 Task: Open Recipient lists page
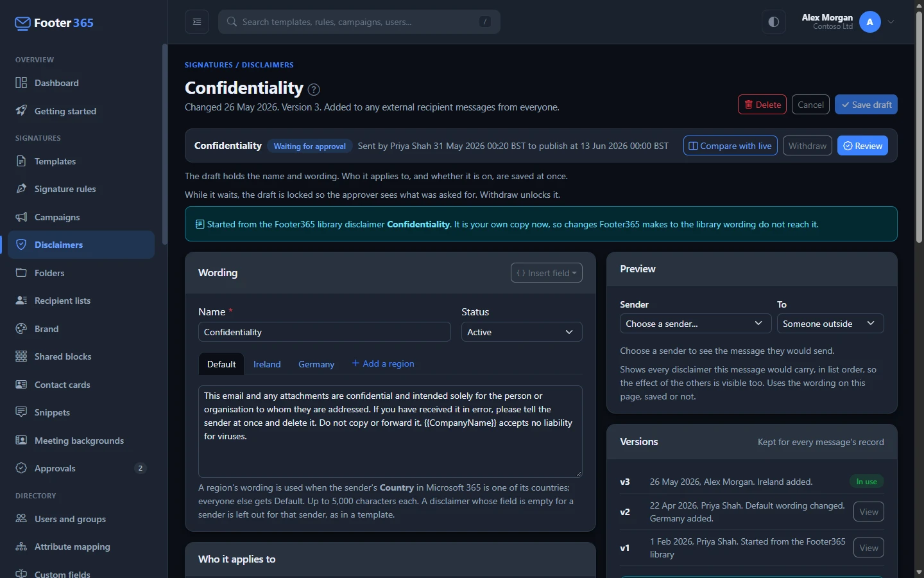81,301
